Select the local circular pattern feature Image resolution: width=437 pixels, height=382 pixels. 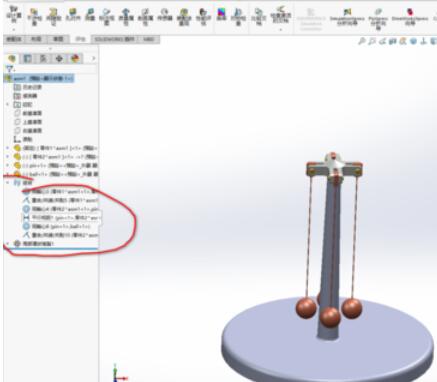click(x=33, y=244)
